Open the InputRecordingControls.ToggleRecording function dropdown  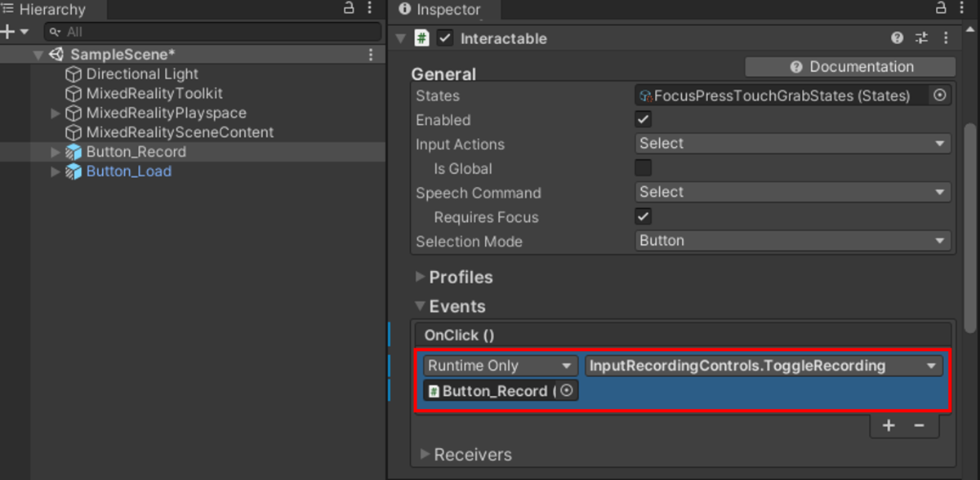(764, 366)
